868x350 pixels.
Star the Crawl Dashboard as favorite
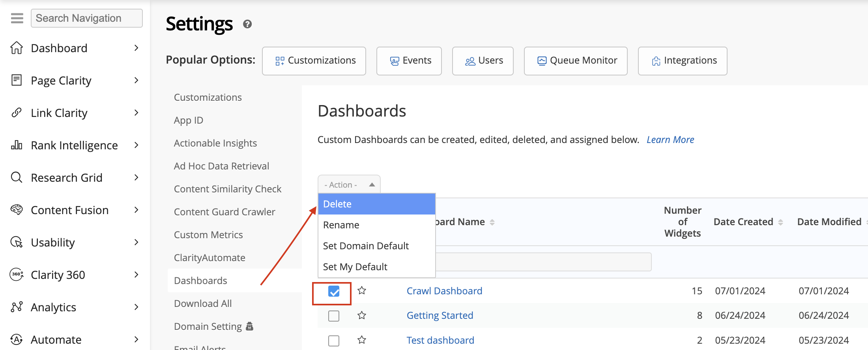362,291
